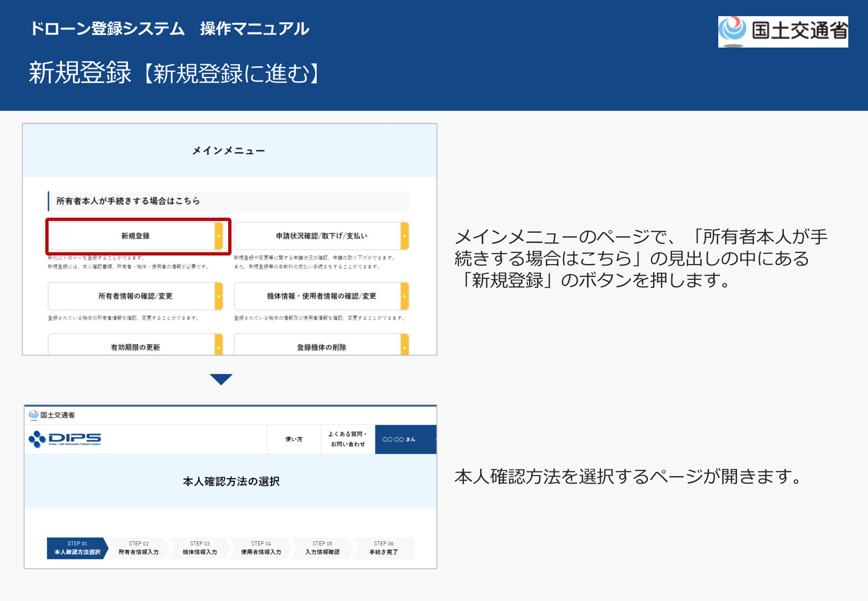
Task: Click description under 所有者情報の確認/変更 button
Action: coord(123,318)
